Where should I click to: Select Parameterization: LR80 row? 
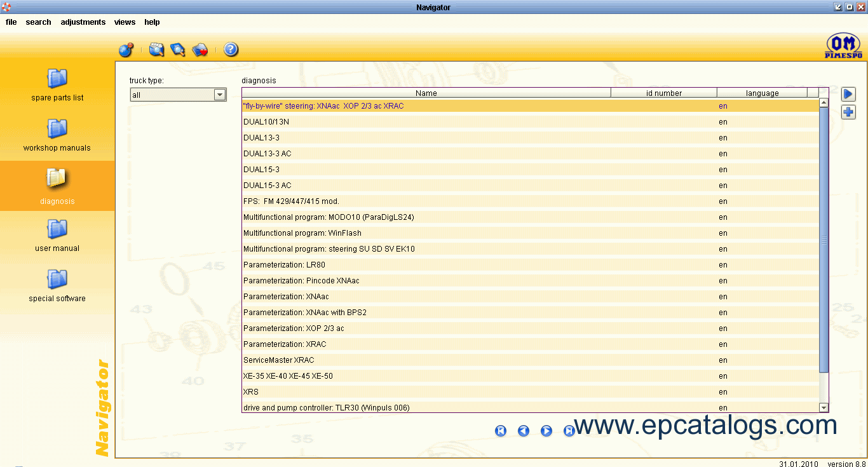531,265
